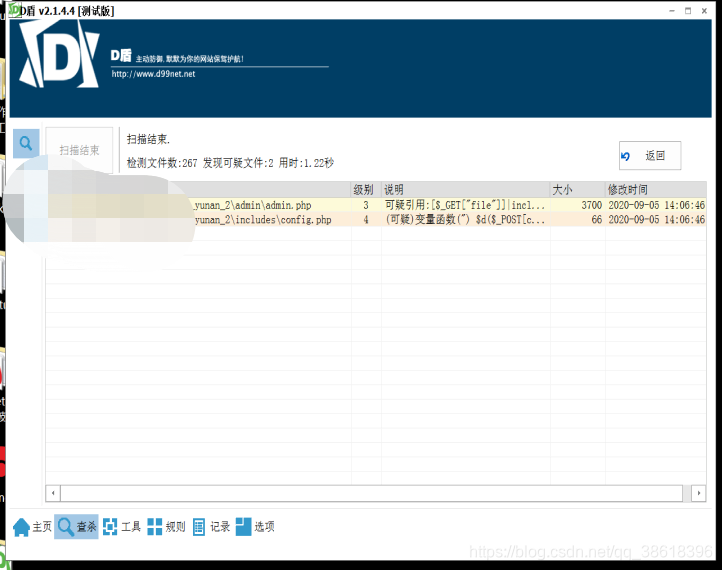Click the modified time of admin.php row
The height and width of the screenshot is (570, 722).
pos(656,205)
